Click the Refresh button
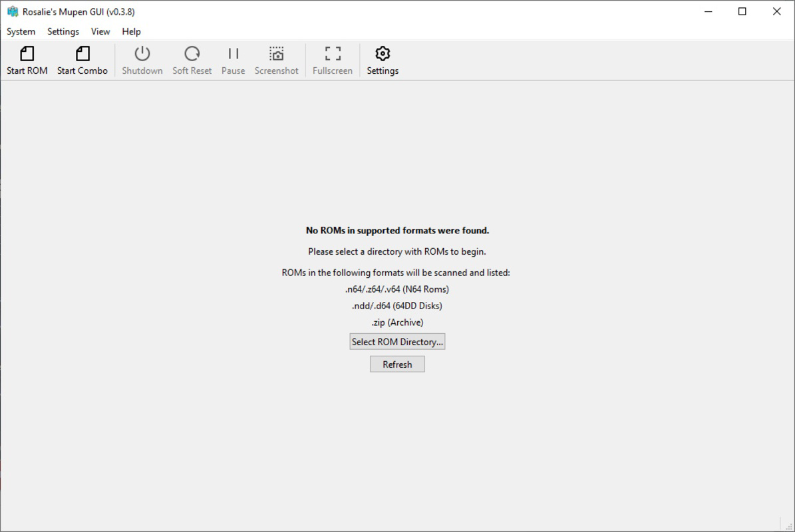Image resolution: width=795 pixels, height=532 pixels. point(398,364)
